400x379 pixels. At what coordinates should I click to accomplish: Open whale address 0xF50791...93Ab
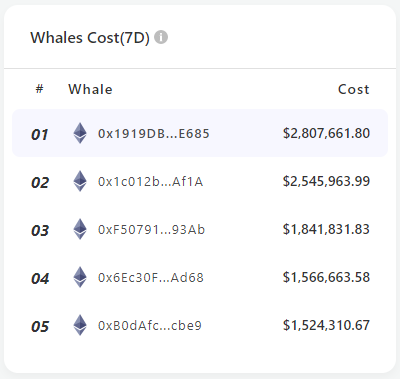pyautogui.click(x=151, y=230)
